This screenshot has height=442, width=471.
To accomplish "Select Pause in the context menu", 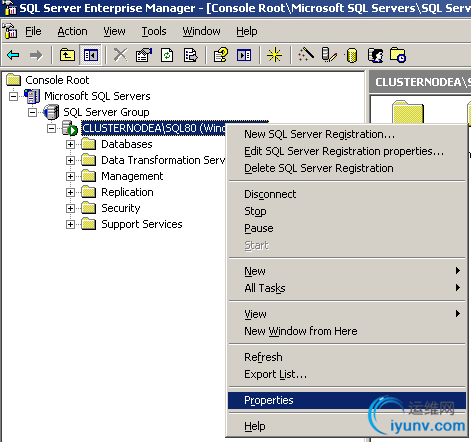I will pyautogui.click(x=347, y=228).
